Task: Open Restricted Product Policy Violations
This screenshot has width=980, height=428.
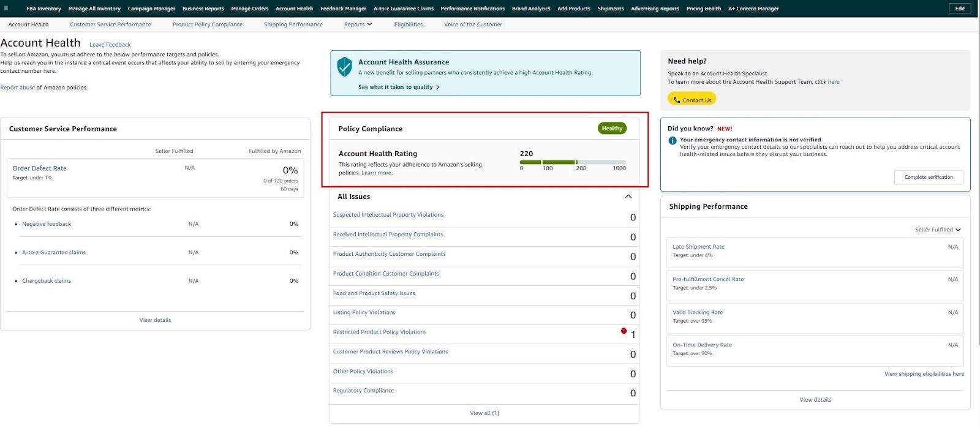Action: [380, 332]
